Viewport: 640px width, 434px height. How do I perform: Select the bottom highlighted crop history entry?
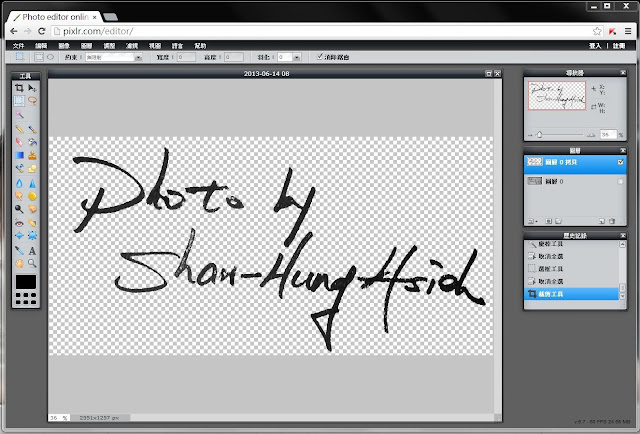click(x=571, y=294)
